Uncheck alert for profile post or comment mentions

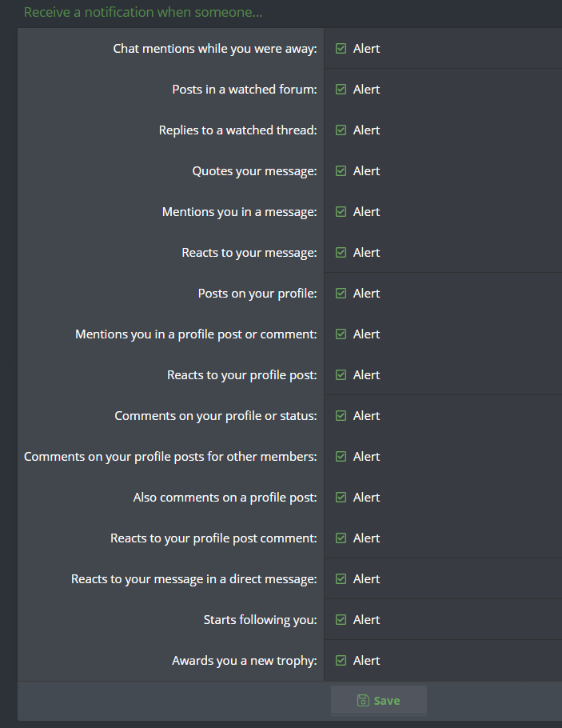click(341, 334)
